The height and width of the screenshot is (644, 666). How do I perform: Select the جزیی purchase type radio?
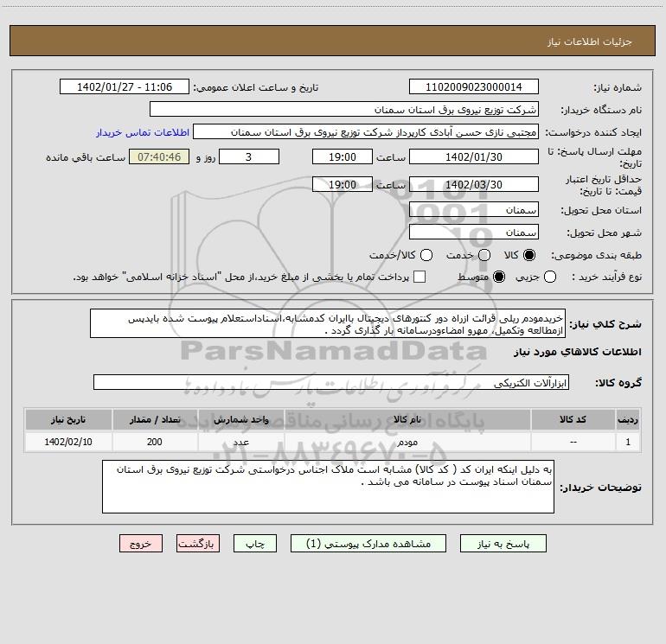point(550,277)
